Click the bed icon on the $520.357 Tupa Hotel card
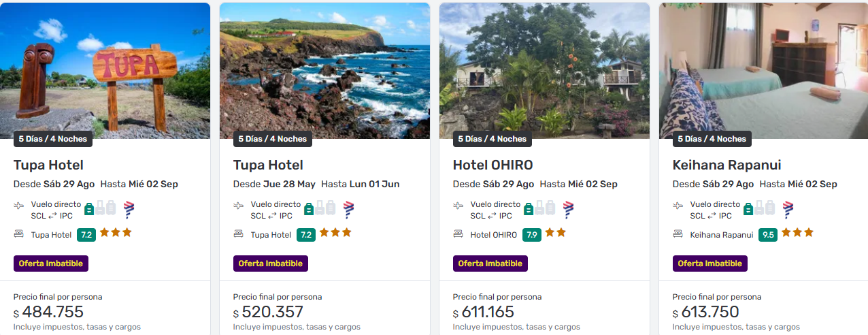This screenshot has width=868, height=335. 239,234
